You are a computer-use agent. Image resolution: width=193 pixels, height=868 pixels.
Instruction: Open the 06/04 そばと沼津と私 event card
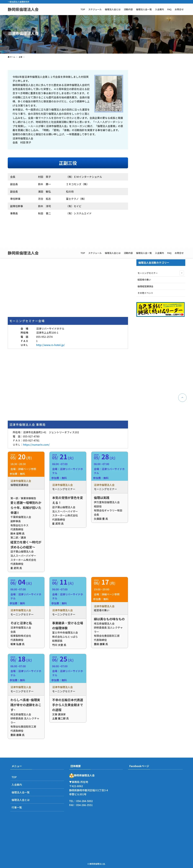26,613
